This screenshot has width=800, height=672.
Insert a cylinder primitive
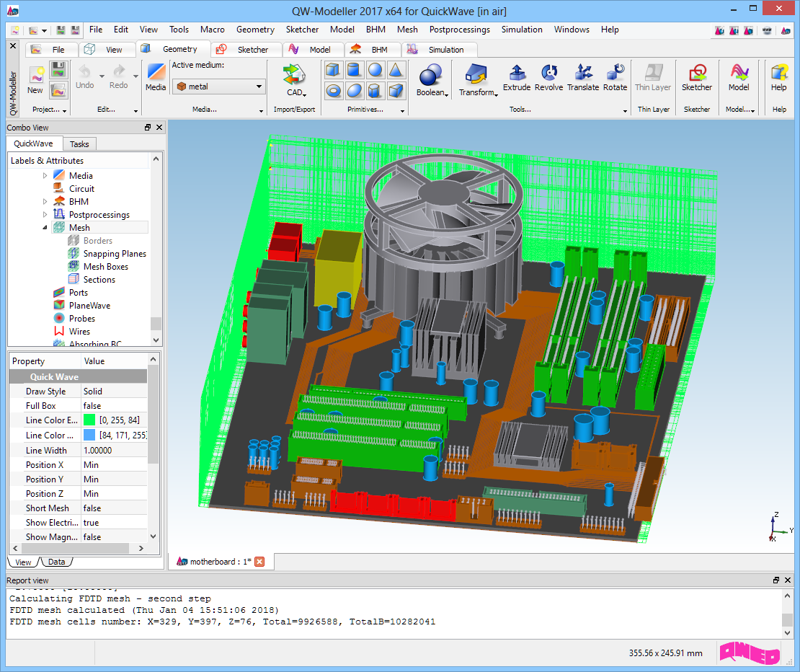coord(354,70)
